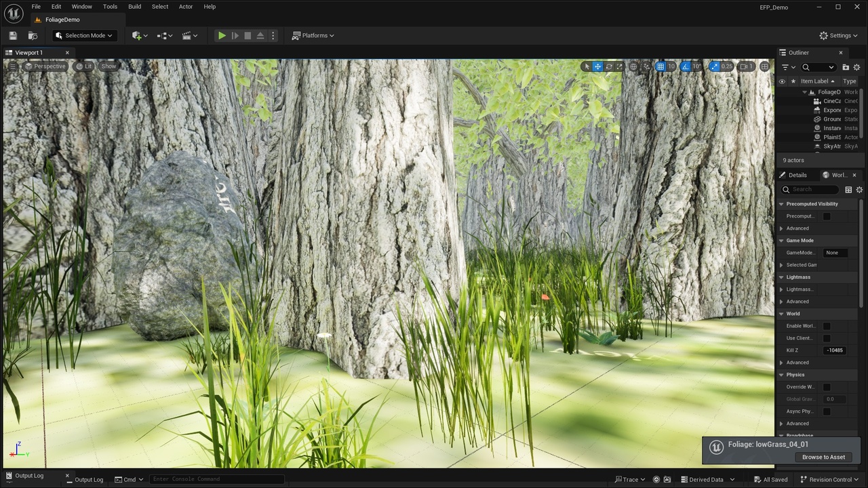Open GameMode Override None dropdown
This screenshot has width=868, height=488.
pos(835,253)
